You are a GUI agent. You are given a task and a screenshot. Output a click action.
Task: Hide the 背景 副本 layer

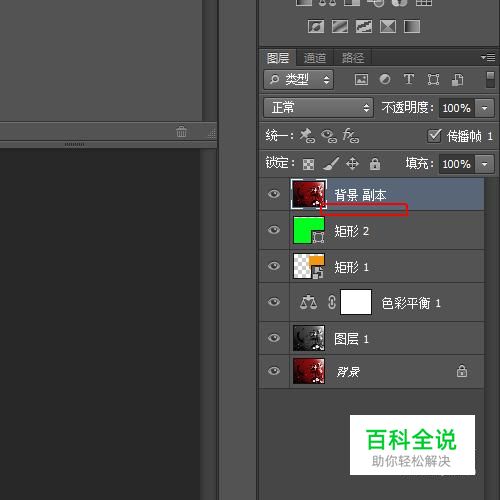274,194
